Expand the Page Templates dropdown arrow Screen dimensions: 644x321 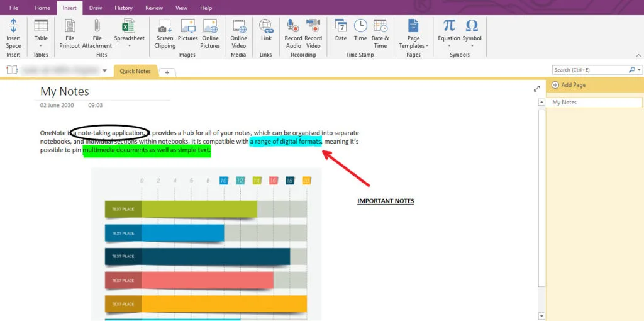pyautogui.click(x=427, y=46)
